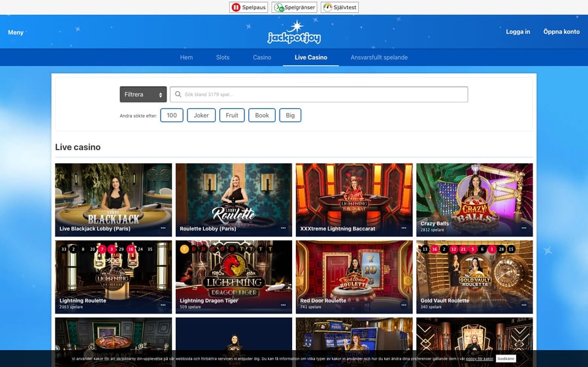Open more options on Crazy Balls card
Image resolution: width=588 pixels, height=367 pixels.
pos(524,228)
